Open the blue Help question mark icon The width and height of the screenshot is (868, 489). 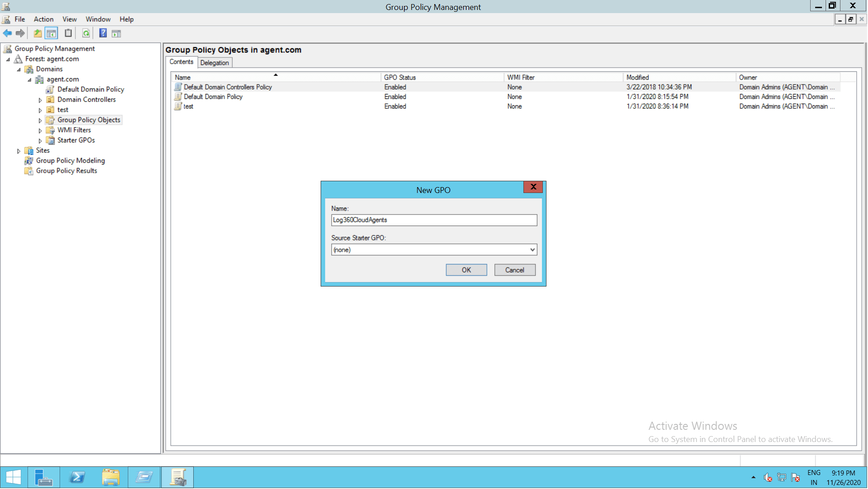coord(103,33)
